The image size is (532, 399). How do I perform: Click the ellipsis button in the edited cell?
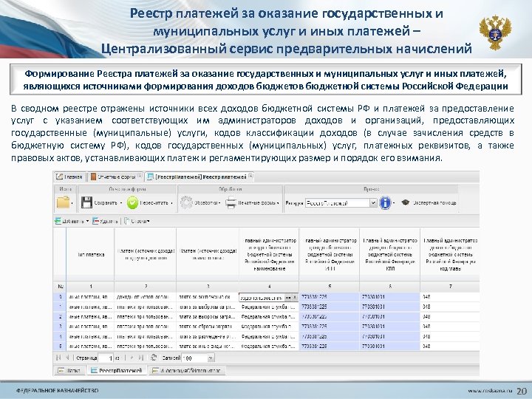coord(287,297)
